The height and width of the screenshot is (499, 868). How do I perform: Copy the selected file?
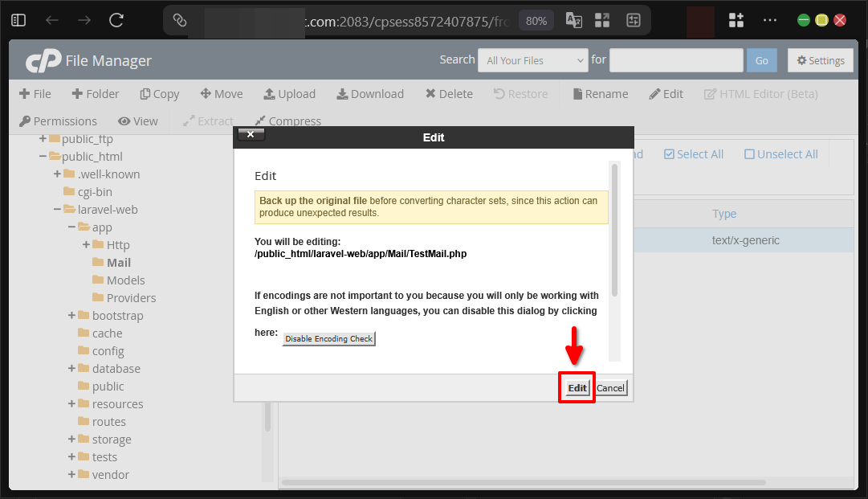pyautogui.click(x=159, y=94)
